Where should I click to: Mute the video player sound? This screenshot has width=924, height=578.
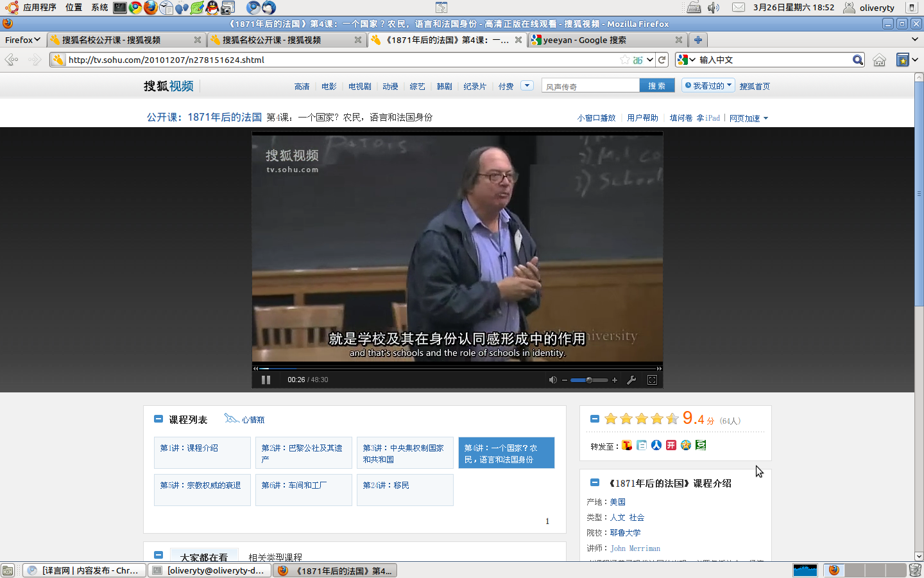[x=552, y=380]
